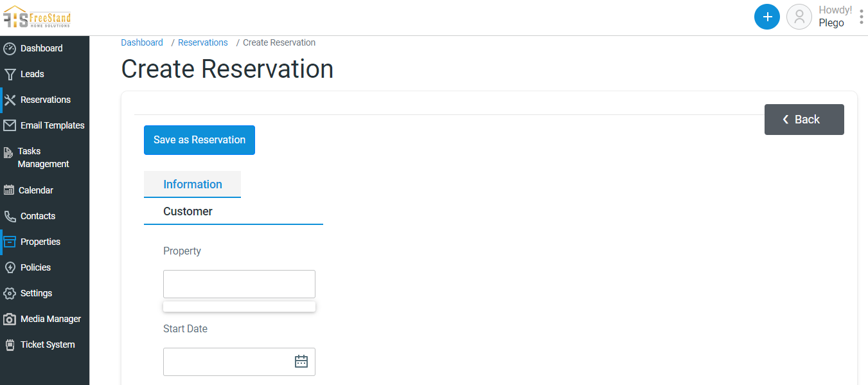
Task: Switch to the Information tab
Action: 193,184
